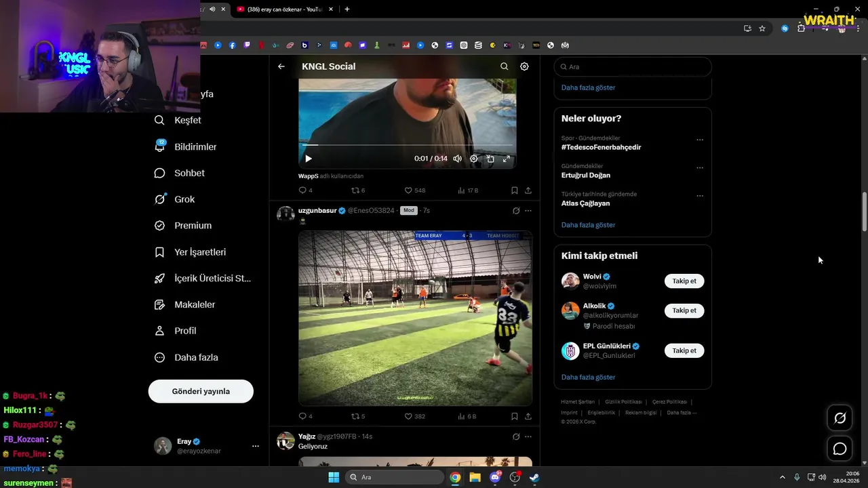Screen dimensions: 868x488
Task: Bookmark the WappS video post
Action: (515, 190)
